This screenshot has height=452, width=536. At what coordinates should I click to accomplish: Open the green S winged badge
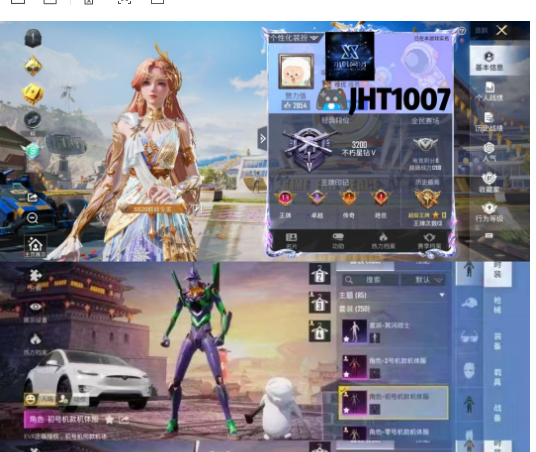[x=33, y=151]
